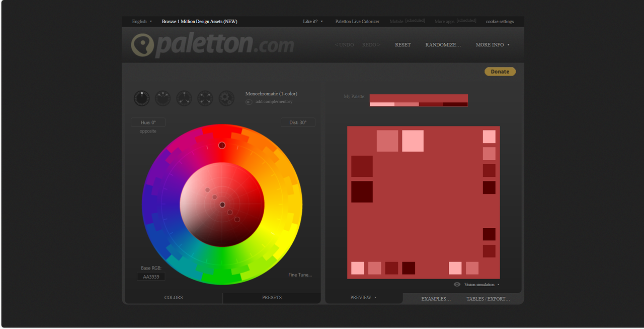Screen dimensions: 644x329
Task: Open the PREVIEW tab dropdown arrow
Action: [375, 298]
